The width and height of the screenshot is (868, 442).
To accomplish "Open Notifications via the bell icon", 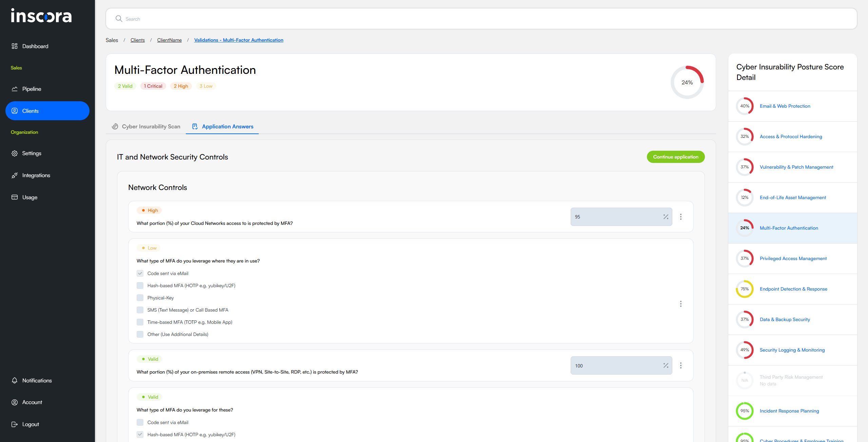I will pyautogui.click(x=15, y=380).
